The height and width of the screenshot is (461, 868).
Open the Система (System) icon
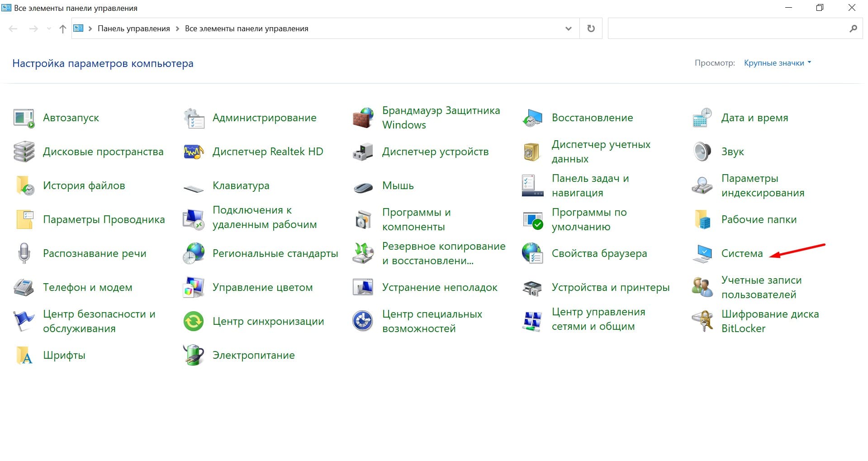(702, 253)
